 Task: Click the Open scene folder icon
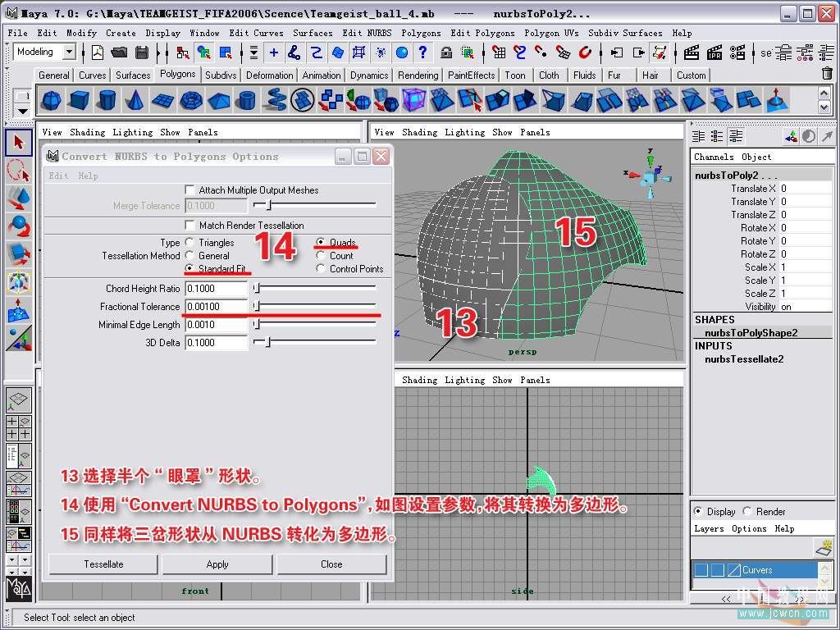120,52
